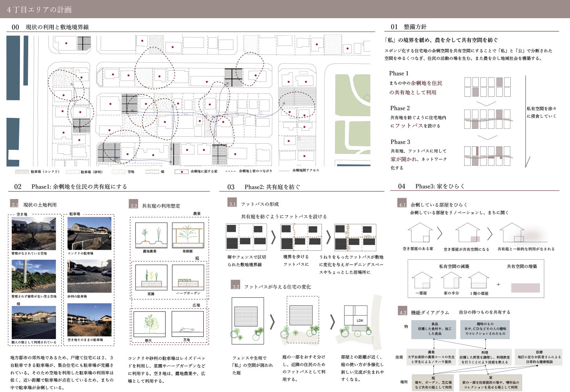Select the 趣味のもの box in the function diagram
Image resolution: width=570 pixels, height=392 pixels.
tap(485, 329)
